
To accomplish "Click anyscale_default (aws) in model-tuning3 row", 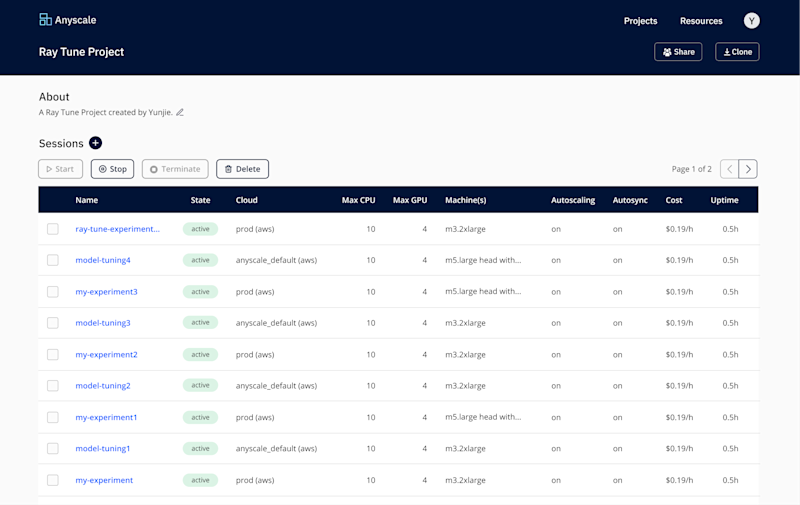I will click(x=276, y=323).
